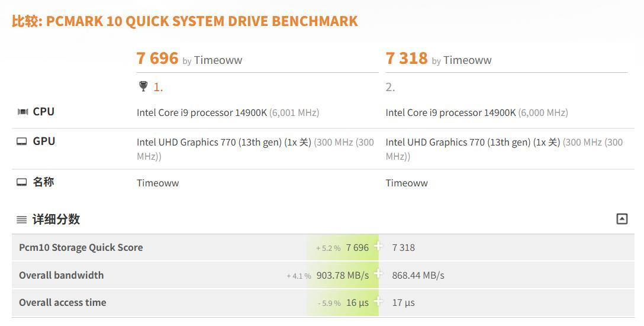Click 7 318 in the Storage Quick Score row
The width and height of the screenshot is (644, 326).
(x=403, y=247)
